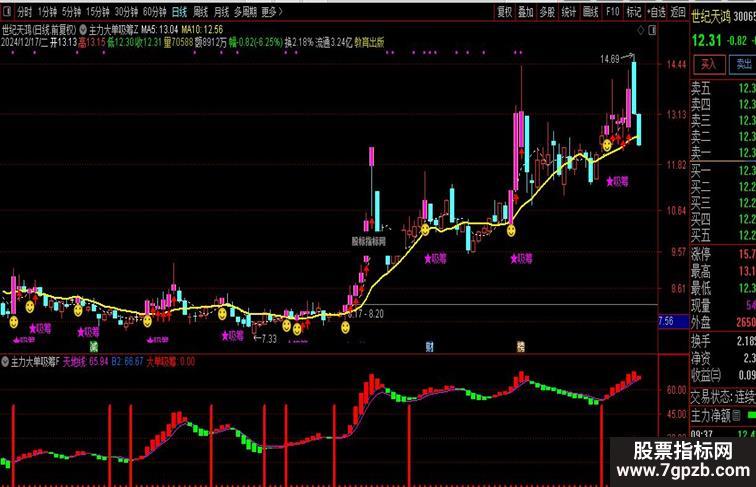
Task: Click the 主力大单吸筹Z indicator name
Action: 114,30
